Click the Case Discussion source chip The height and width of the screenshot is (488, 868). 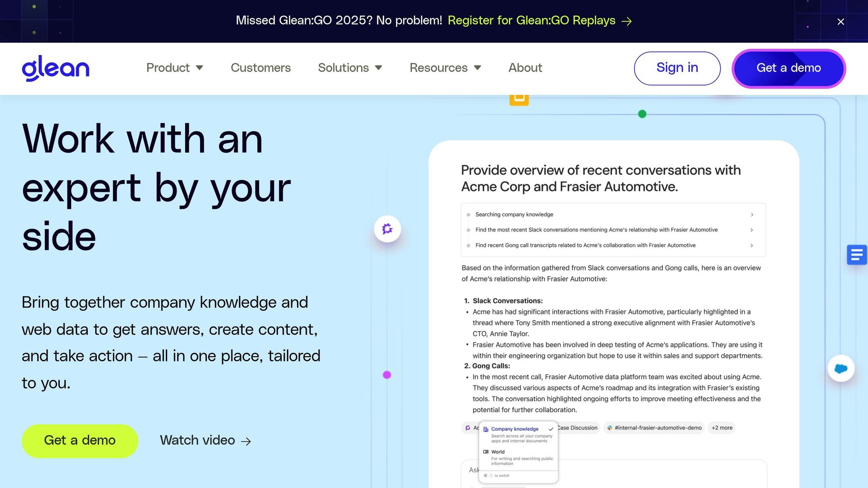[x=578, y=428]
